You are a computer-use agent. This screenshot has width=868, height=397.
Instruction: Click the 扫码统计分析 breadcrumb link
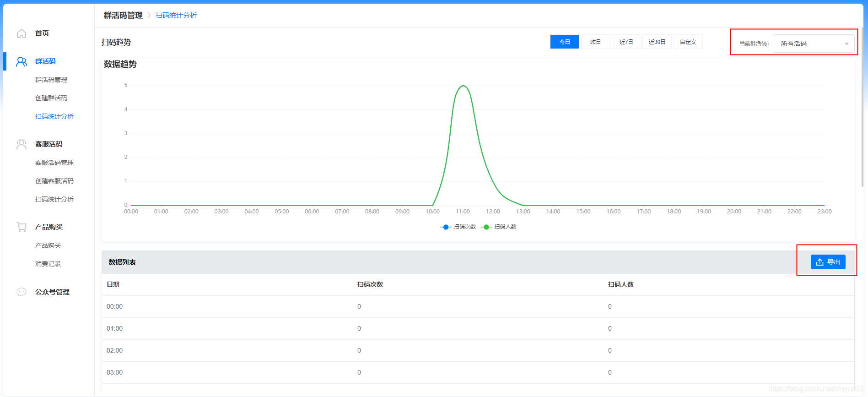point(176,16)
